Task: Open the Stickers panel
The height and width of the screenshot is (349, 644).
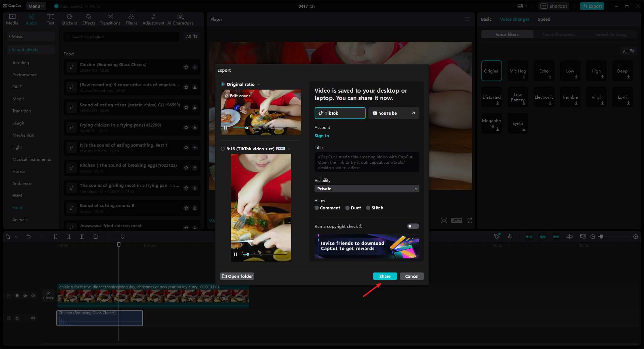Action: 69,19
